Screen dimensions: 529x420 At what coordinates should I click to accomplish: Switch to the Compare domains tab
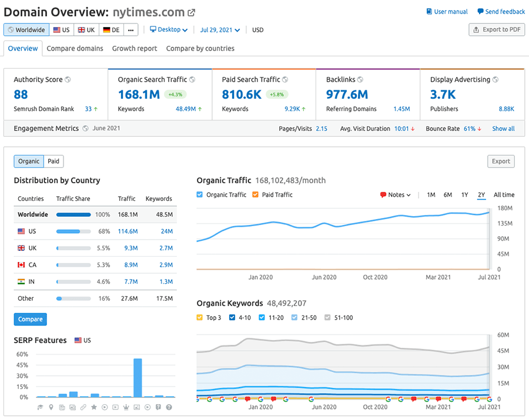[75, 49]
